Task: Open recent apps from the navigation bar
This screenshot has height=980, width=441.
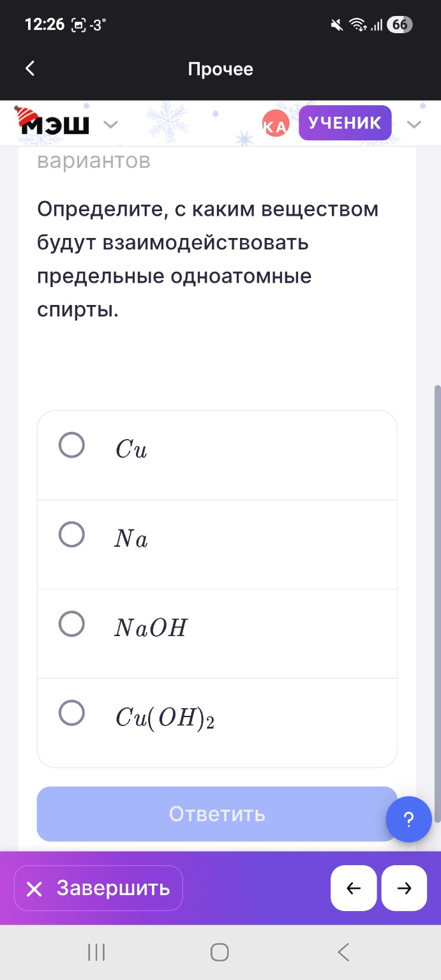Action: (95, 952)
